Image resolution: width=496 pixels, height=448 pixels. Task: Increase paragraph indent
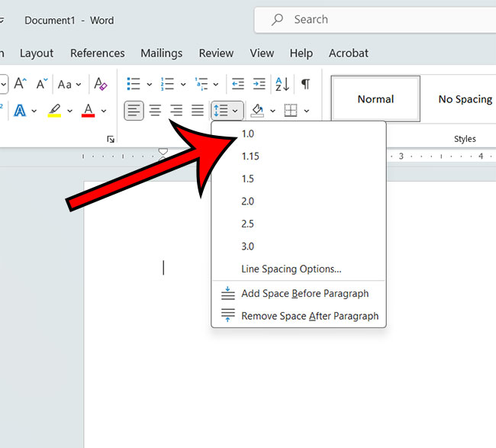259,84
